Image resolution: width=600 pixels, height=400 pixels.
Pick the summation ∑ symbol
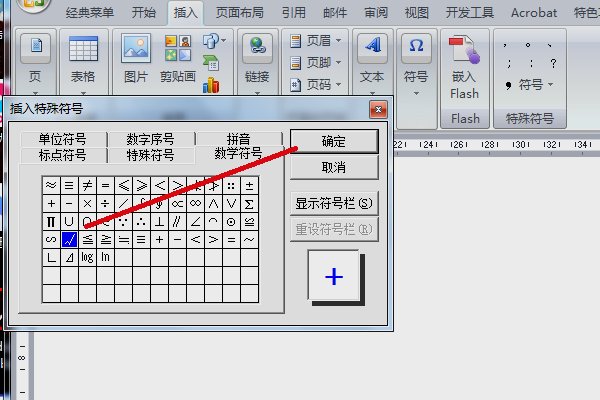click(x=249, y=204)
